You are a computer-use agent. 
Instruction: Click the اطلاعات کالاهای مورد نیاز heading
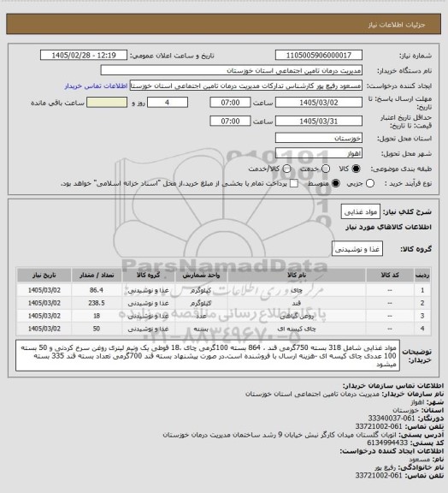(x=388, y=227)
